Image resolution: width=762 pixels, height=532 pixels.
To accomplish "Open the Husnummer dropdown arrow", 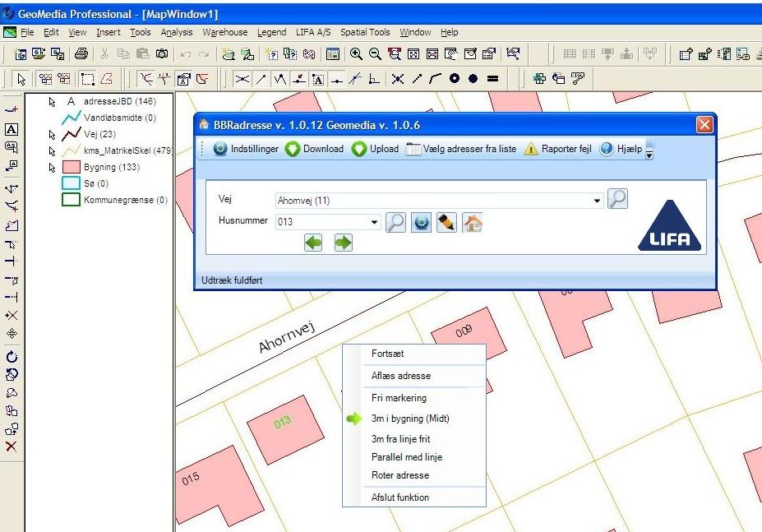I will tap(374, 222).
